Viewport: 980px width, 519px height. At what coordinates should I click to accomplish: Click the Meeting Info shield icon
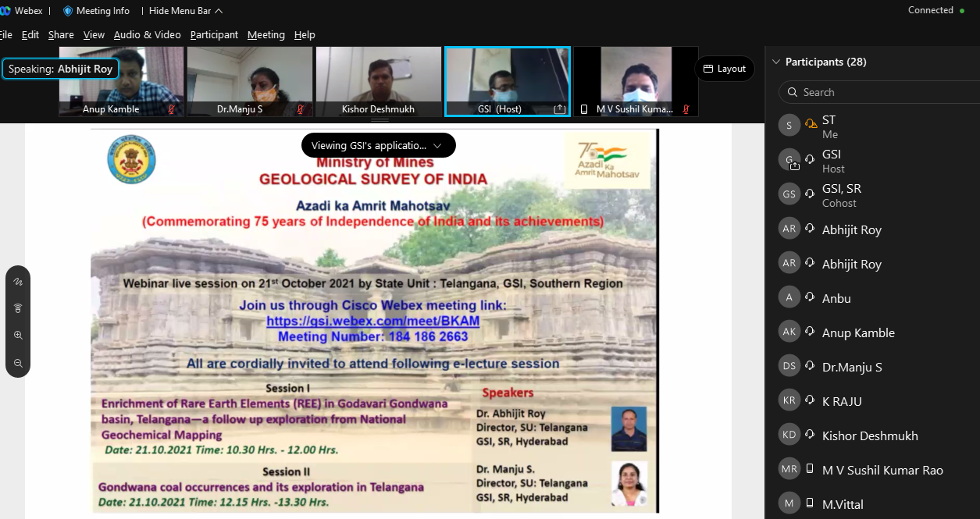[67, 11]
